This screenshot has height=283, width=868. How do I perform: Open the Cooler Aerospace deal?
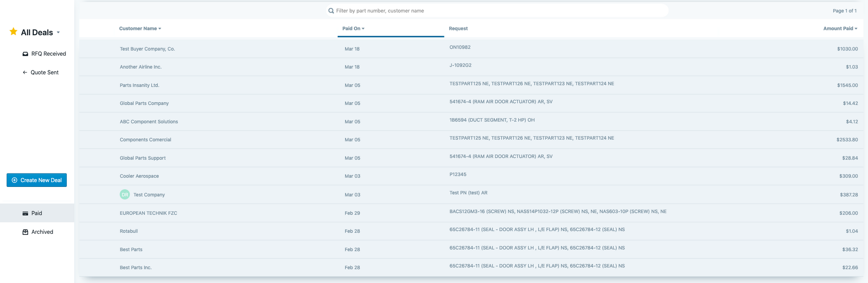coord(139,176)
